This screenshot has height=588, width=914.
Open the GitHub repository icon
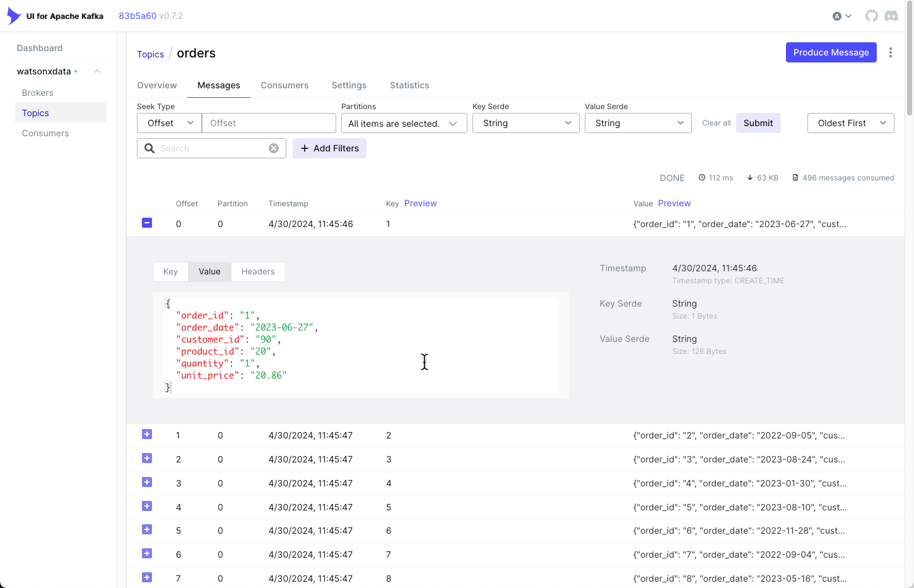point(872,16)
